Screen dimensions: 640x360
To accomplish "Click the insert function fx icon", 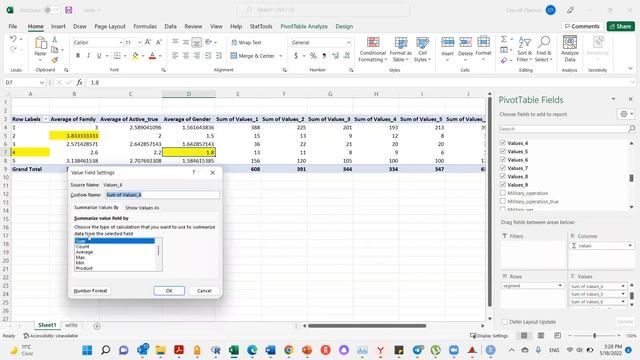I will 79,82.
